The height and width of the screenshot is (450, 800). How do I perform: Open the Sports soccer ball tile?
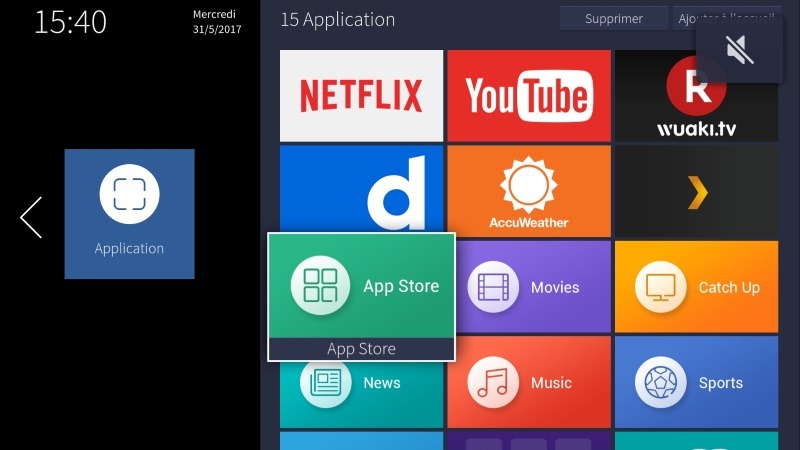(x=696, y=382)
